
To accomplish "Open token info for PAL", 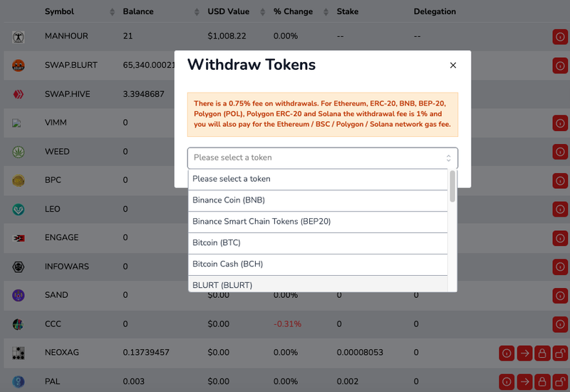I will (507, 381).
